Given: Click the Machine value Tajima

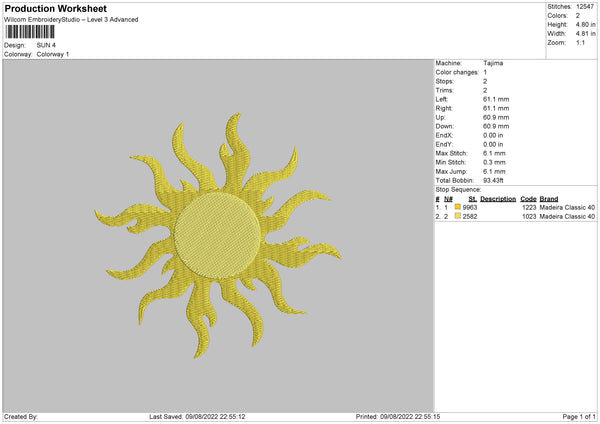Looking at the screenshot, I should pyautogui.click(x=493, y=62).
